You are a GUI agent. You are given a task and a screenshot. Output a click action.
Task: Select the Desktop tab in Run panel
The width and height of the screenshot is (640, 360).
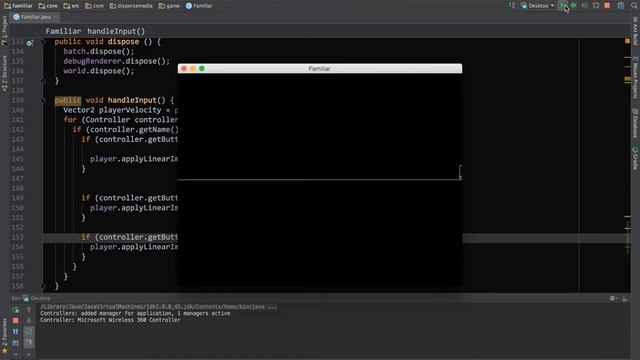click(37, 298)
